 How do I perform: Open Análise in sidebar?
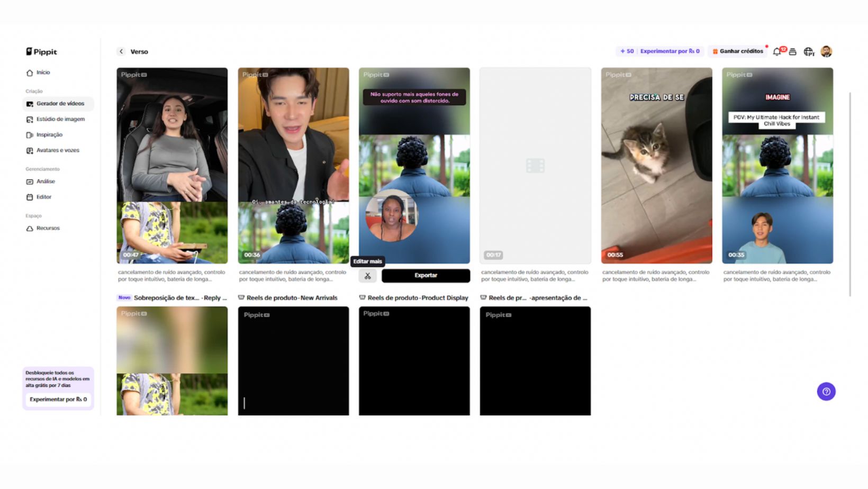coord(46,182)
